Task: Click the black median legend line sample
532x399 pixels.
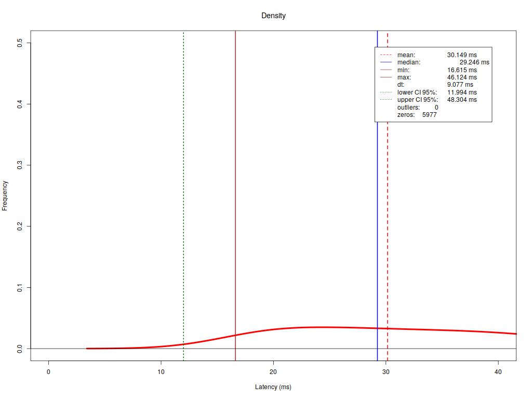Action: tap(385, 62)
